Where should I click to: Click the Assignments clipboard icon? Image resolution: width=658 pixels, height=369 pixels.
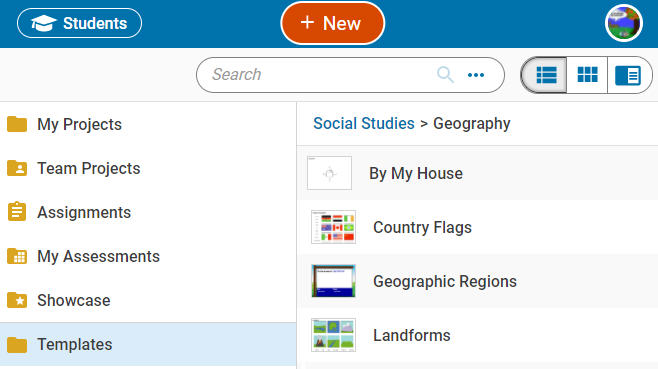pyautogui.click(x=17, y=212)
